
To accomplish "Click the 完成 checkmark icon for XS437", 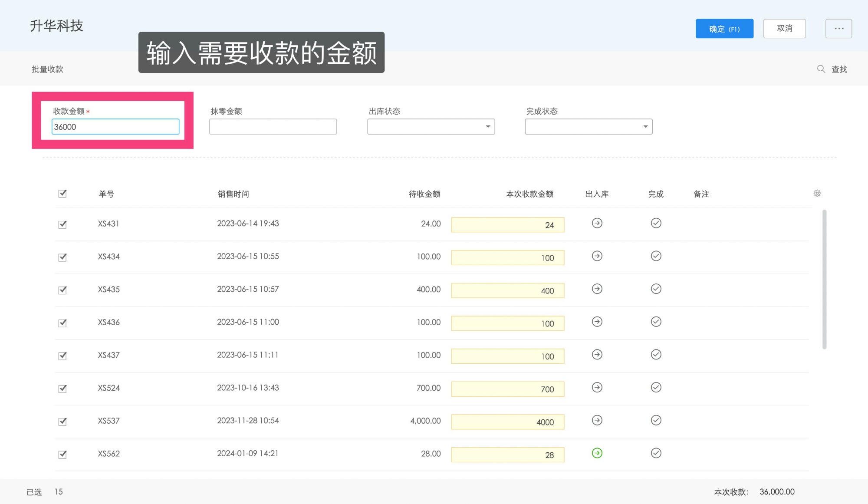I will point(656,354).
